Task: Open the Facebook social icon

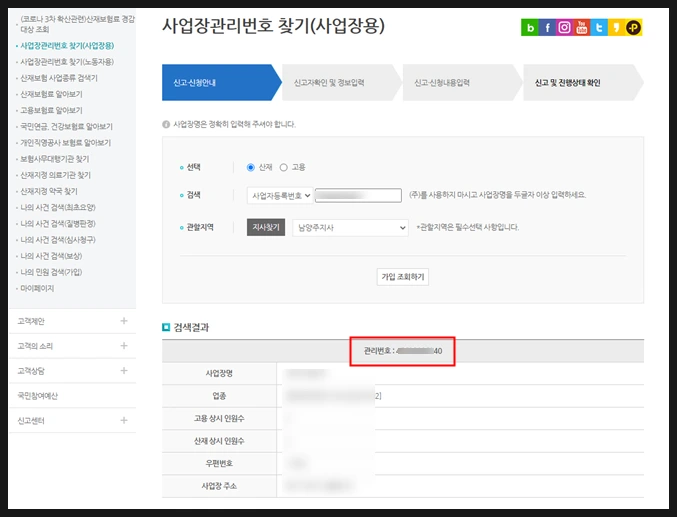Action: (x=547, y=28)
